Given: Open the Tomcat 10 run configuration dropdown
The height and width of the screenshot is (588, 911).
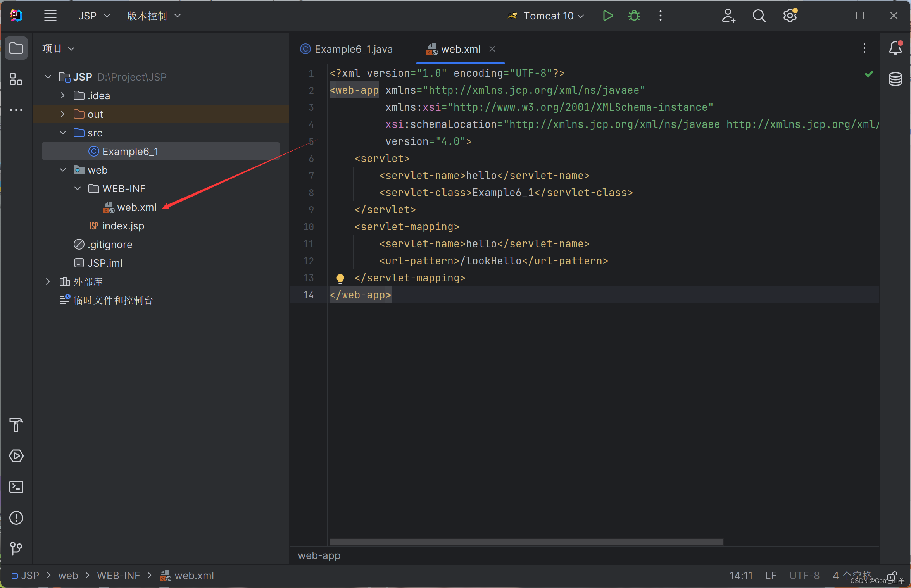Looking at the screenshot, I should (x=547, y=16).
